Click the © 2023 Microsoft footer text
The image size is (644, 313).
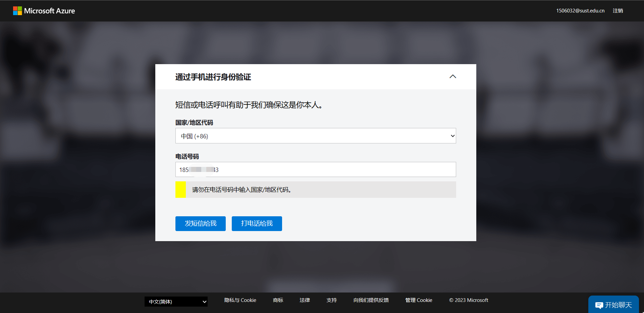coord(469,300)
